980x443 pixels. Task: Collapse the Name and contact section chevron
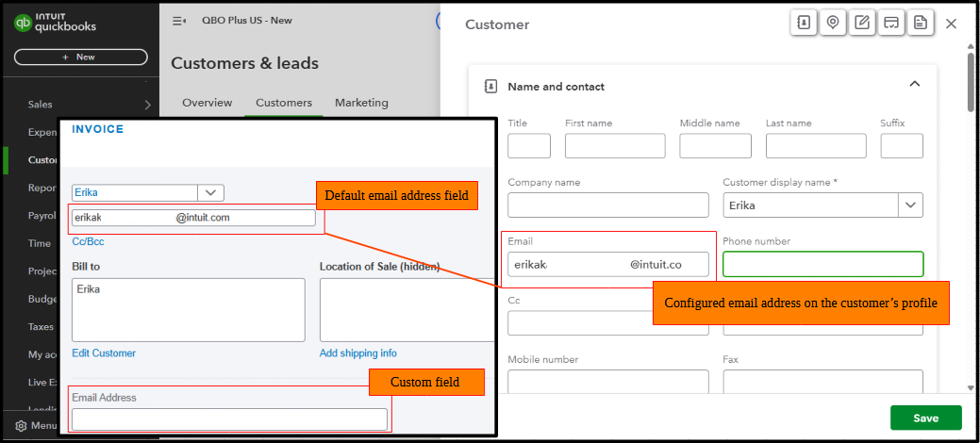(x=914, y=84)
